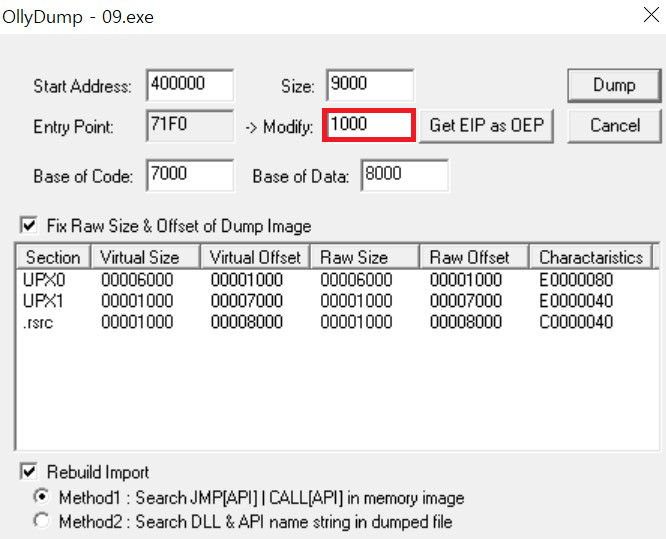The image size is (666, 539).
Task: Sort by Characteristics column header
Action: (591, 257)
